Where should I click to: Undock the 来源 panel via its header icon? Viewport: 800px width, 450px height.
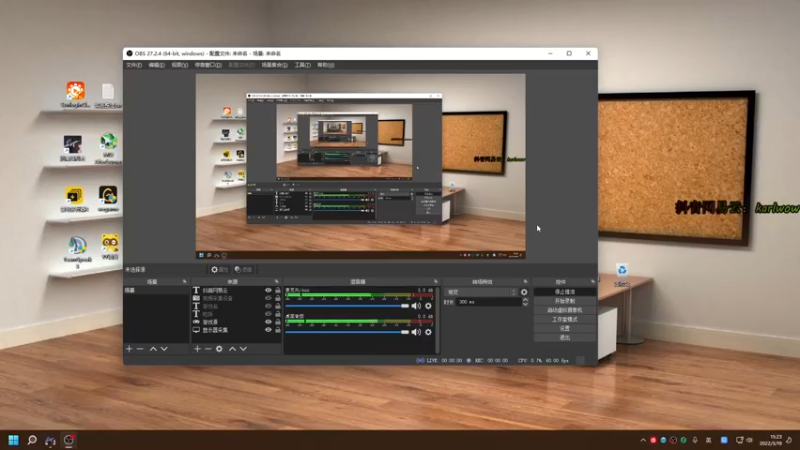coord(277,282)
